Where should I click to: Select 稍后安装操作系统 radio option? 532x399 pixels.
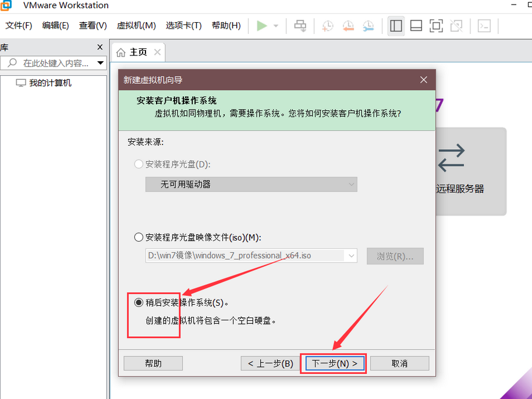pyautogui.click(x=138, y=302)
